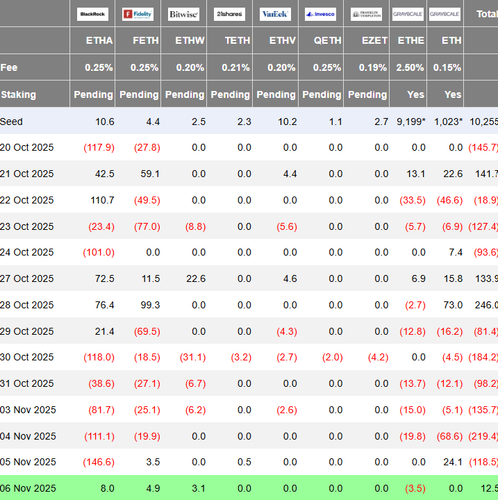Click the 2.50% fee for ETHE
This screenshot has height=500, width=498.
coord(410,68)
